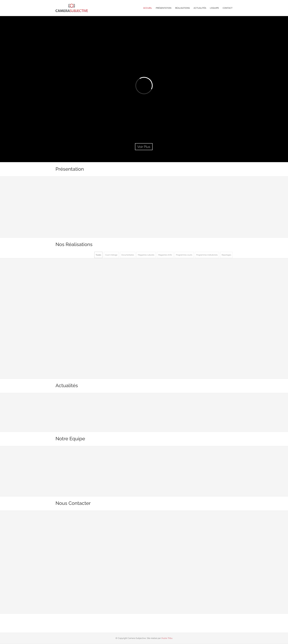
Task: Show Programmes courts category
Action: click(184, 255)
